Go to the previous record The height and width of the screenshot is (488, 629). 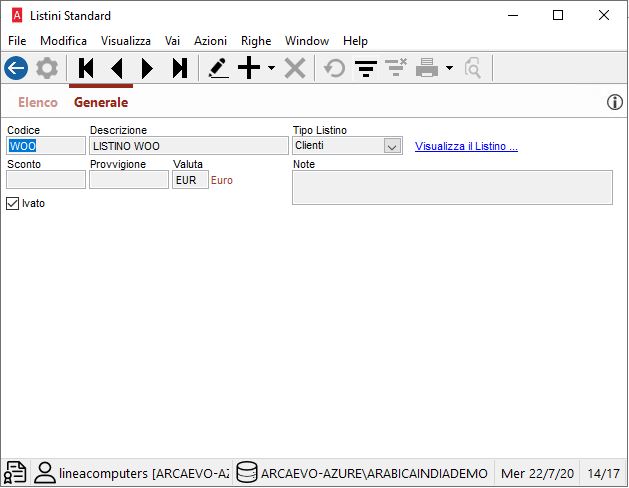[117, 68]
